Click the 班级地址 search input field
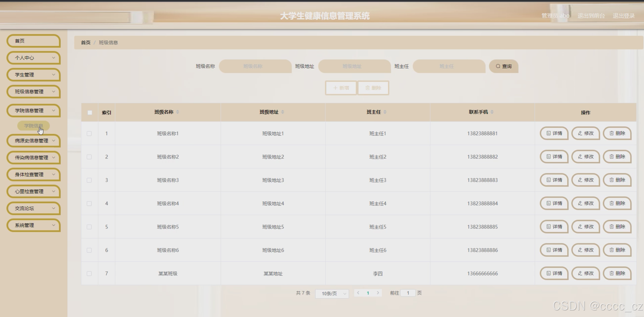644x317 pixels. pos(354,66)
